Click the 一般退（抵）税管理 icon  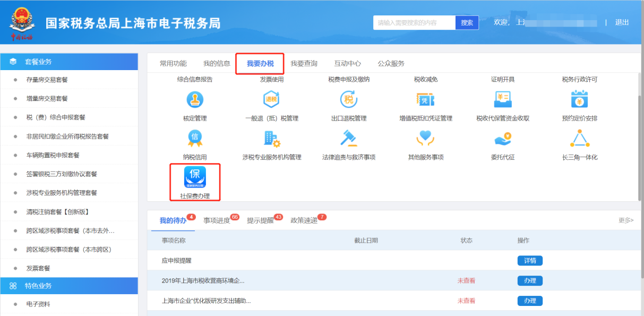[271, 99]
